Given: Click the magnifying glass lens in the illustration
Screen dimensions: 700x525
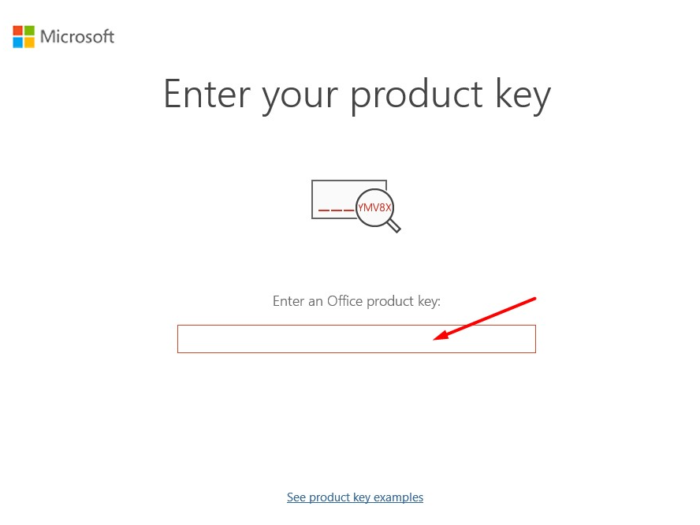Looking at the screenshot, I should click(x=375, y=206).
